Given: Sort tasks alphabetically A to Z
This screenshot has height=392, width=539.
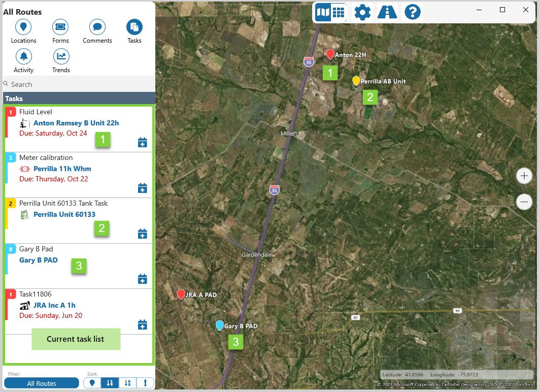Looking at the screenshot, I should [x=127, y=383].
